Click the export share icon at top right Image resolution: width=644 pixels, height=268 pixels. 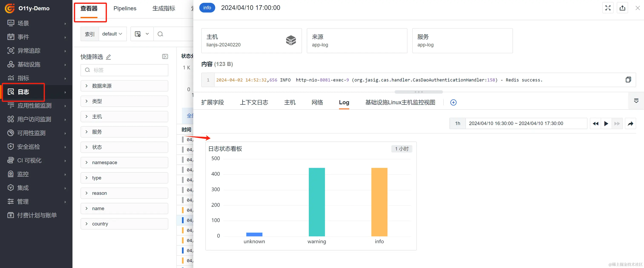point(622,8)
